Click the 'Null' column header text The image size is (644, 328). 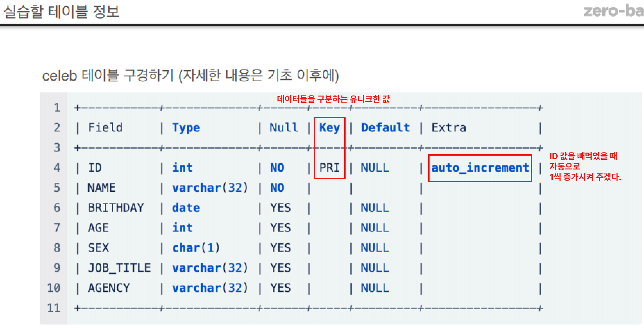tap(284, 128)
